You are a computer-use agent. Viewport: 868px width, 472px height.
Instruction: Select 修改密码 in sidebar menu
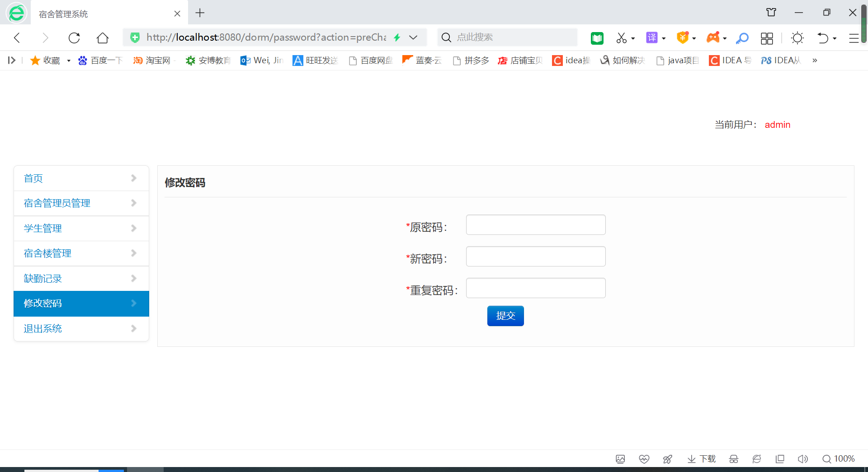[81, 304]
